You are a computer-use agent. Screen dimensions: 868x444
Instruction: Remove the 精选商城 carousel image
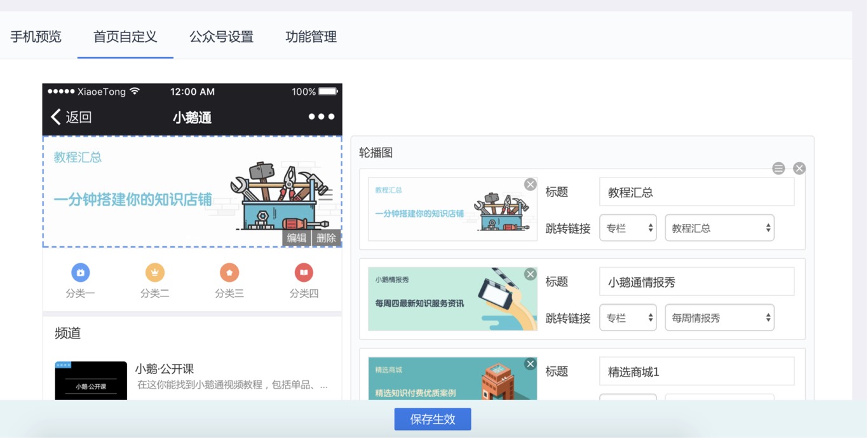pyautogui.click(x=530, y=364)
